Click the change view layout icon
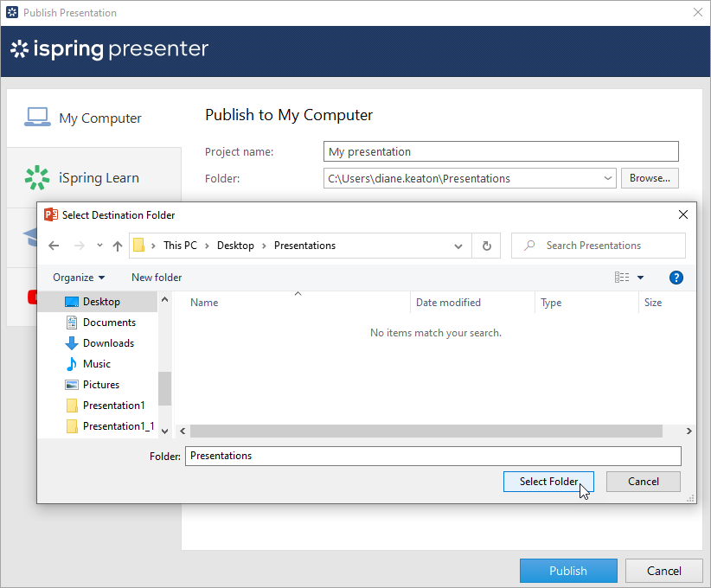This screenshot has width=711, height=588. point(622,278)
